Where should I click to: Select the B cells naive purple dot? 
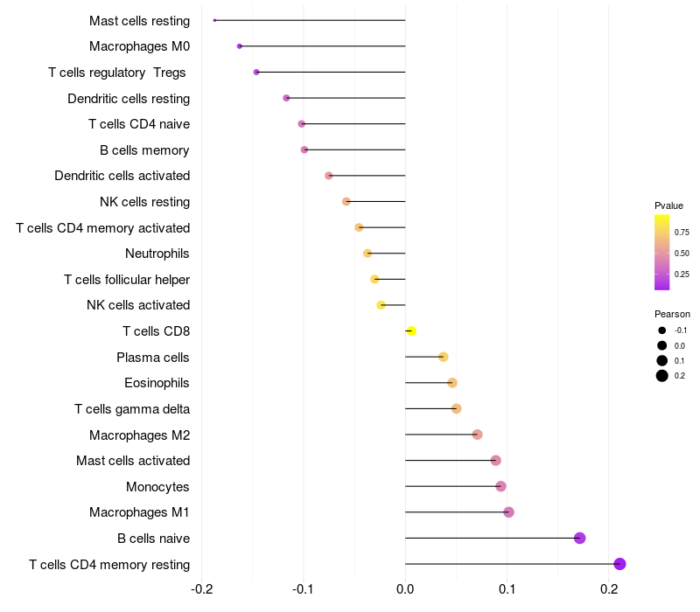point(579,538)
